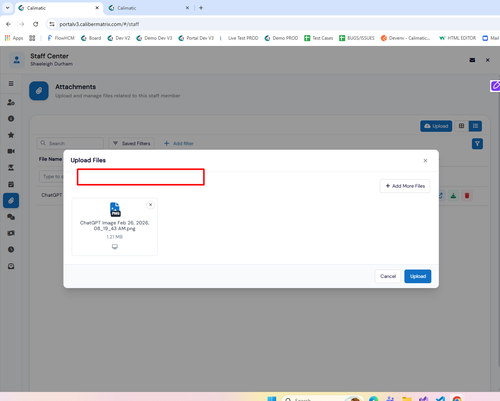Open the FlowHCM bookmark
This screenshot has height=401, width=500.
click(x=61, y=38)
